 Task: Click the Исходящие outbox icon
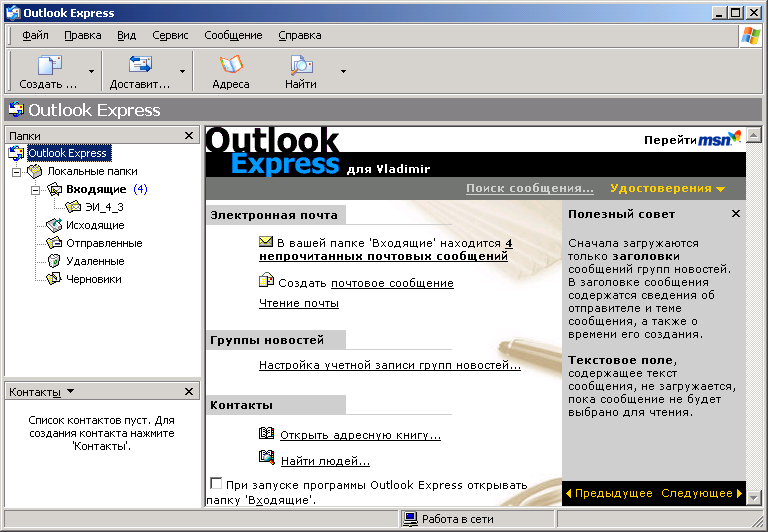[x=54, y=225]
